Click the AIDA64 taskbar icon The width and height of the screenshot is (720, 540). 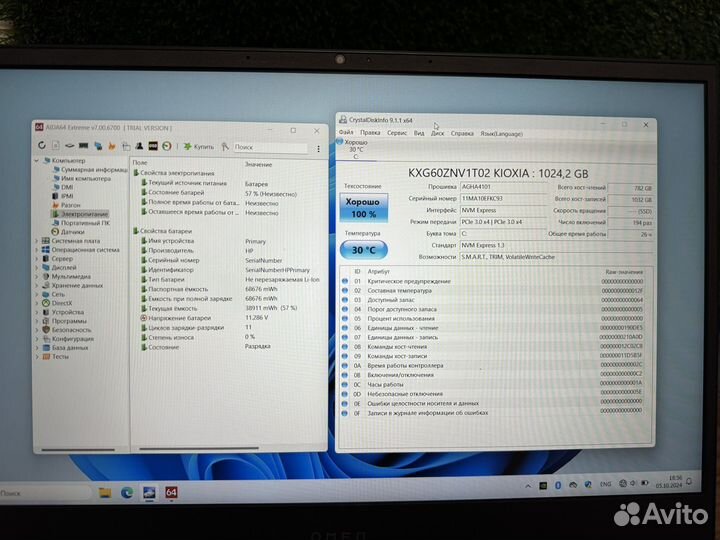171,493
